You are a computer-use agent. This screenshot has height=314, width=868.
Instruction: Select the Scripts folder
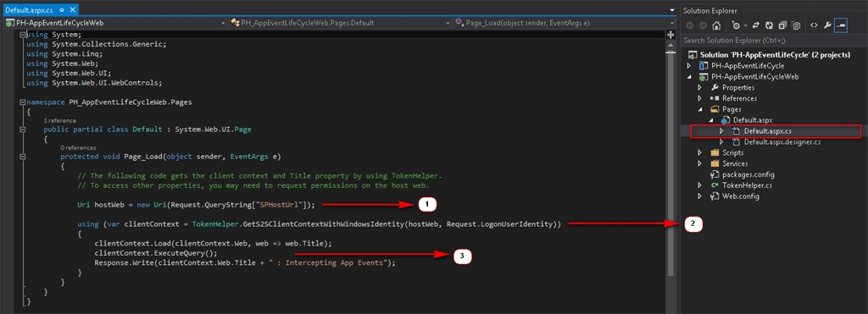733,152
